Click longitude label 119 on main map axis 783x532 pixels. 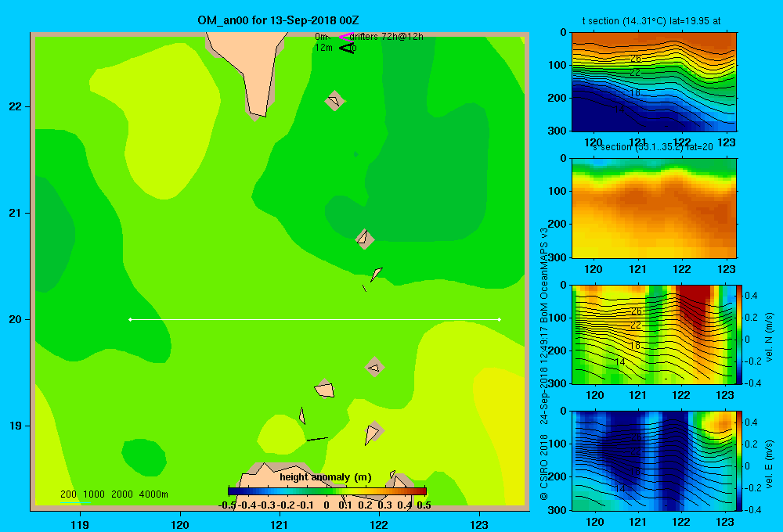coord(80,524)
